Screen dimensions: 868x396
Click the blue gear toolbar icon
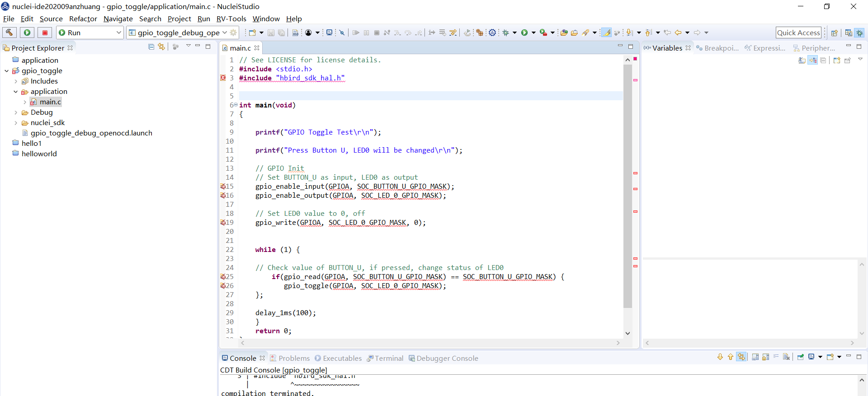click(492, 33)
